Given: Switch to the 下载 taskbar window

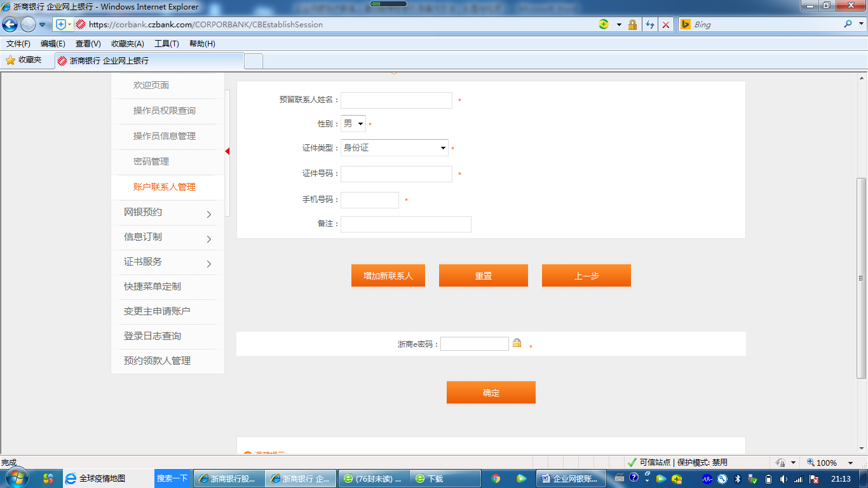Looking at the screenshot, I should pyautogui.click(x=445, y=478).
